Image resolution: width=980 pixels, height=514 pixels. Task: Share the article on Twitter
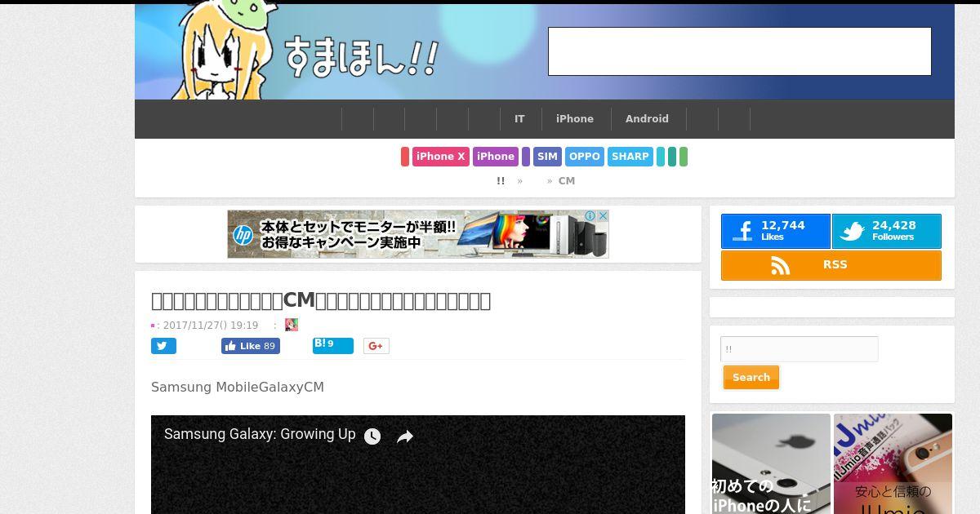163,346
